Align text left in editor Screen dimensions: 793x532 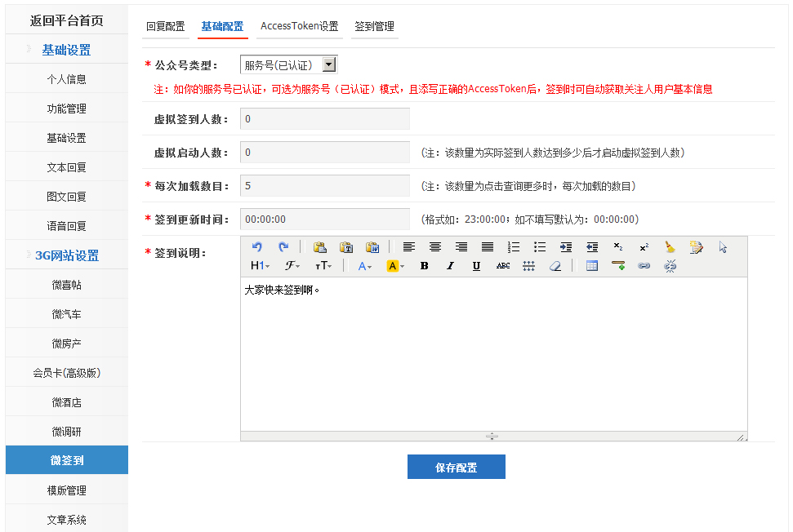pyautogui.click(x=408, y=246)
